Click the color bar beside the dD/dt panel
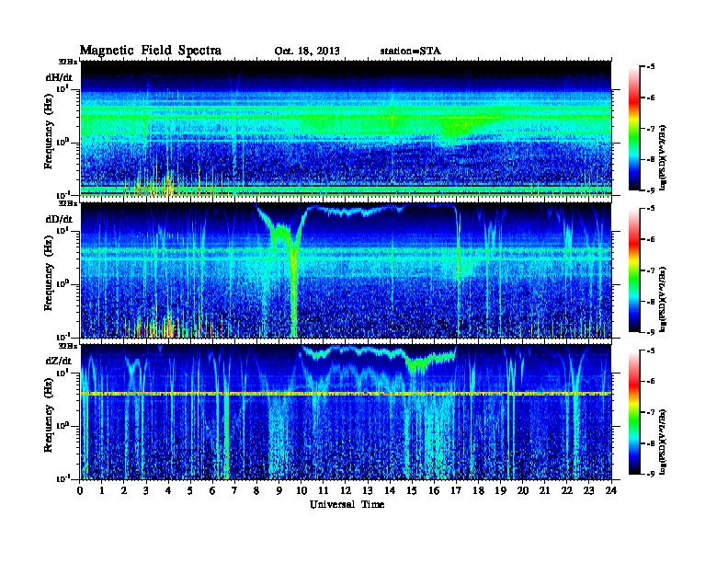728x563 pixels. click(634, 270)
